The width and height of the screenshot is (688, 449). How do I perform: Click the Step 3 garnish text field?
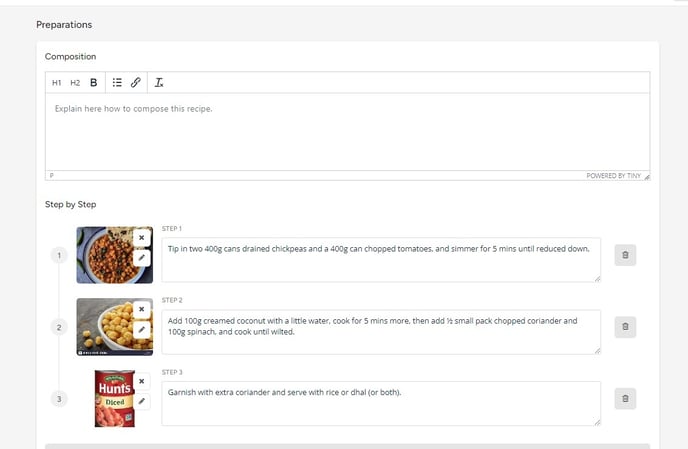click(381, 403)
